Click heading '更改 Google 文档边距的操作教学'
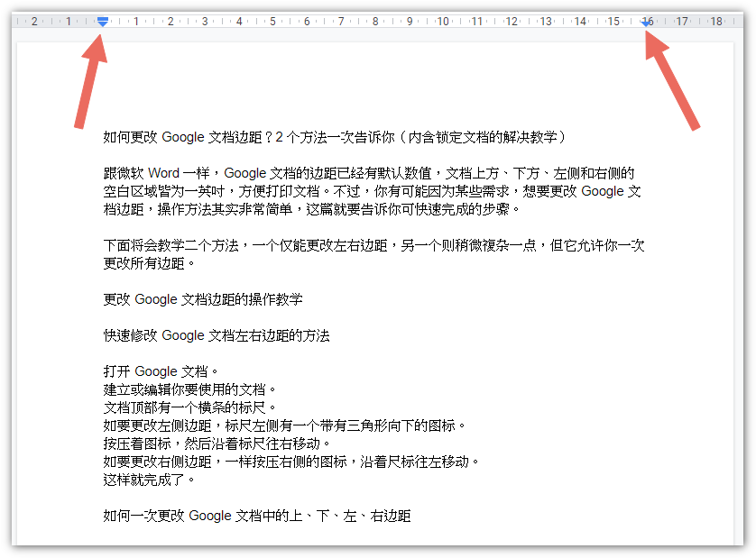 coord(202,299)
